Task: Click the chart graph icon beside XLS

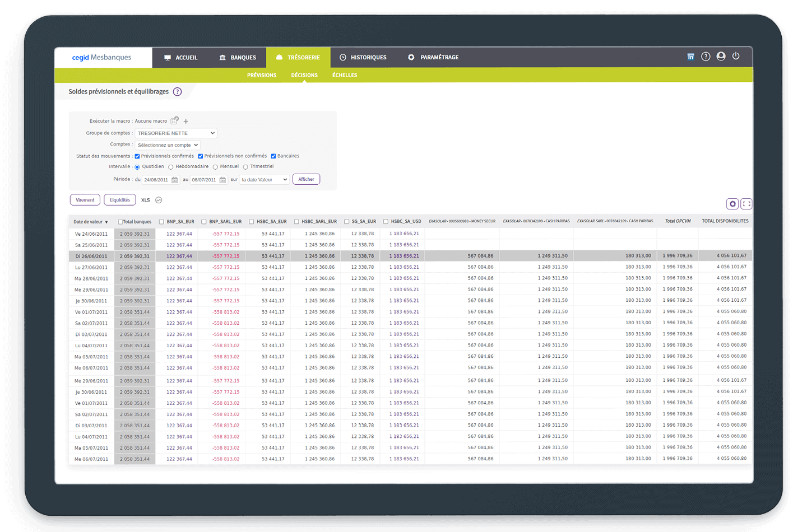Action: tap(159, 200)
